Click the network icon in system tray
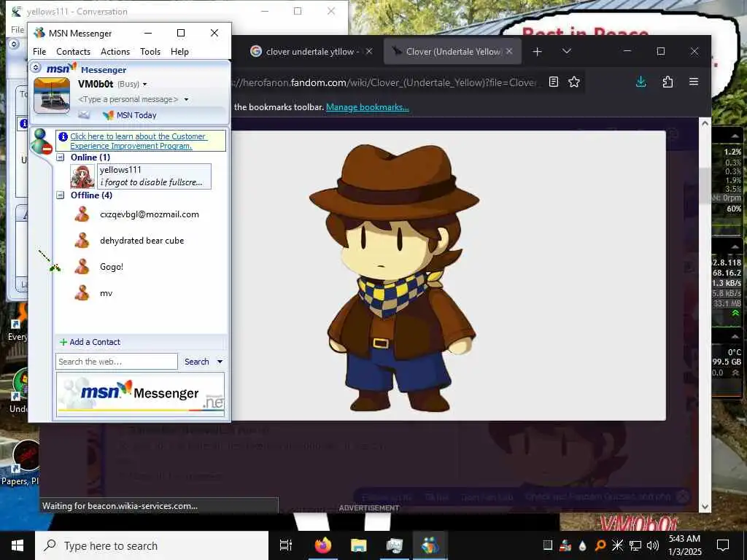 pos(635,545)
